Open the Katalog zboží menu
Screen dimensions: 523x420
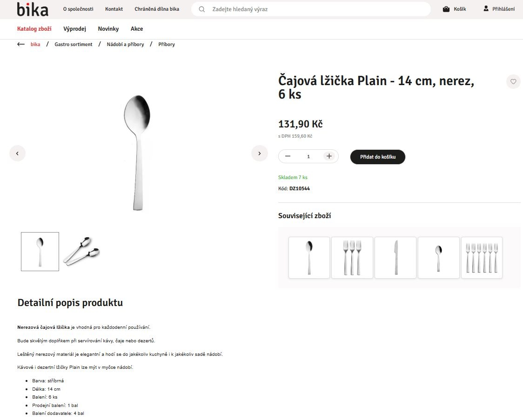[34, 29]
